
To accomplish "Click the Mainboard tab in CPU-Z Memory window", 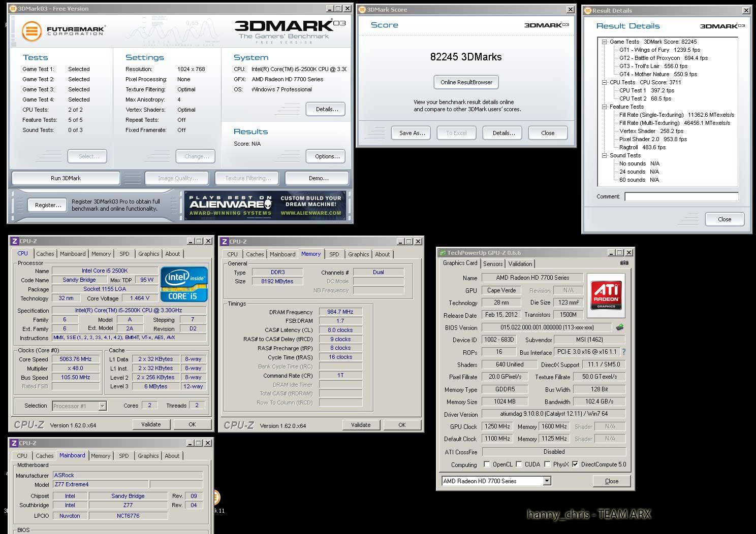I will point(282,254).
